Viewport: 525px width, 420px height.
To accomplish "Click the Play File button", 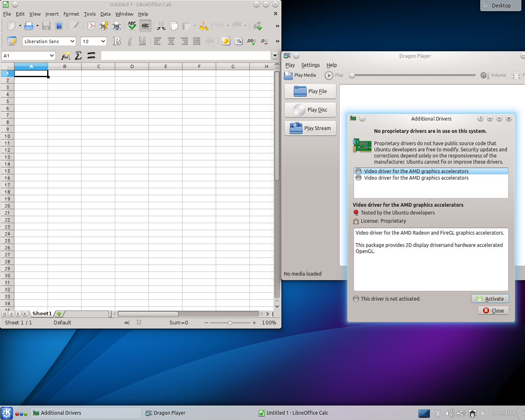I will coord(310,91).
